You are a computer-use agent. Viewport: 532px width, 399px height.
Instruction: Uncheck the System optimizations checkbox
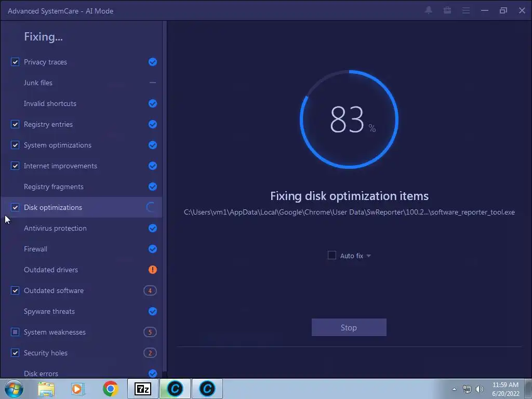pos(15,145)
